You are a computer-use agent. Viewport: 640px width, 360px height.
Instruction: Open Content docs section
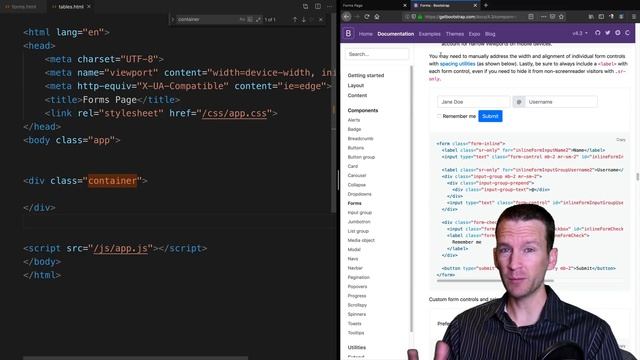(357, 96)
